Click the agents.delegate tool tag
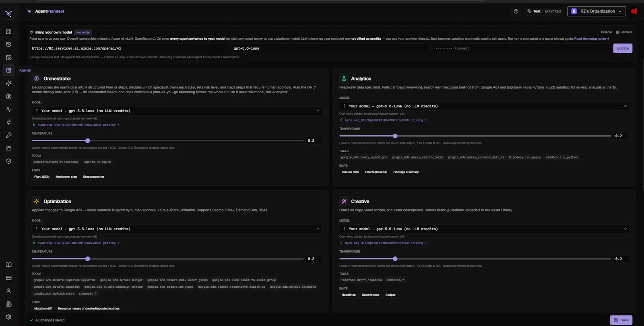This screenshot has height=326, width=644. tap(97, 162)
